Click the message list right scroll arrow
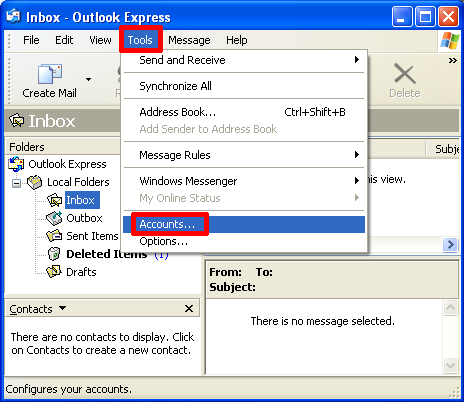Image resolution: width=464 pixels, height=402 pixels. [x=450, y=245]
